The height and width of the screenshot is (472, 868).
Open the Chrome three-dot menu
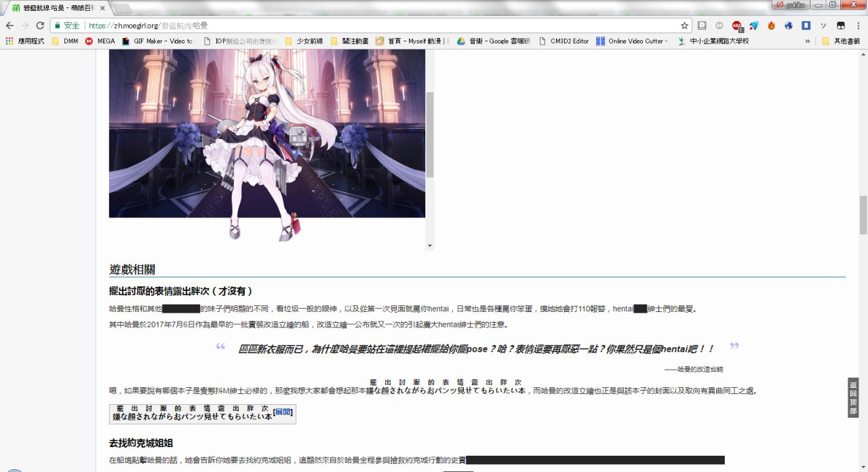click(858, 26)
